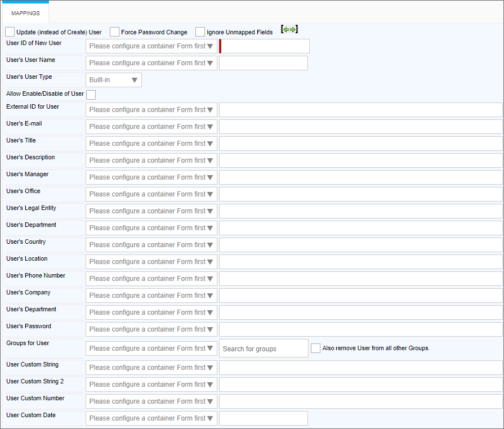Open the User's E-mail form field dropdown

(x=151, y=127)
